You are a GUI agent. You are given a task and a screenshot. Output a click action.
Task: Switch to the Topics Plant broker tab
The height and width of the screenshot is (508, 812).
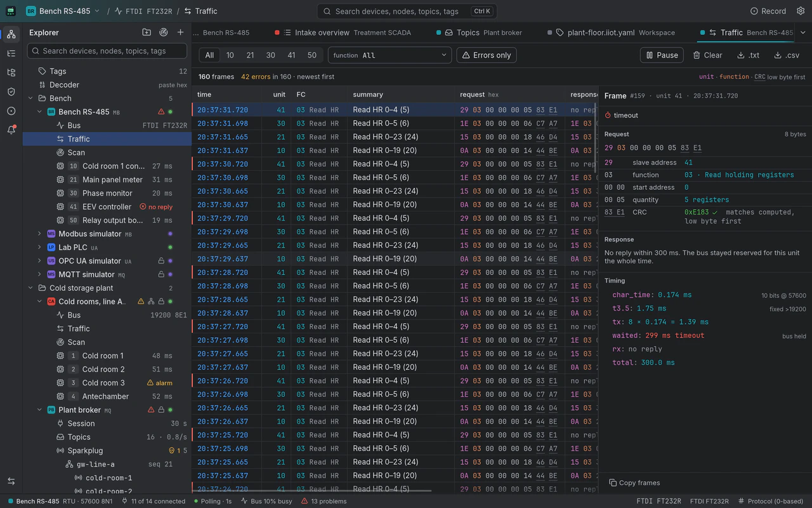479,32
